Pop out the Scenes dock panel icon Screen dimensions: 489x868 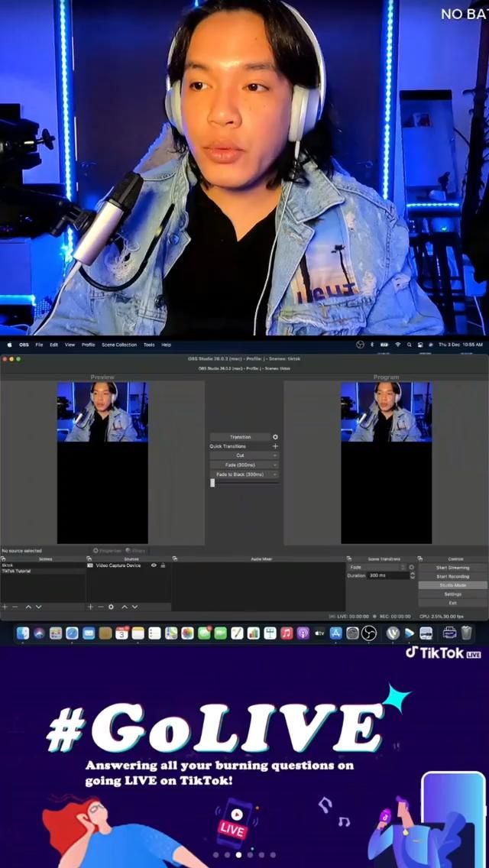pyautogui.click(x=3, y=559)
